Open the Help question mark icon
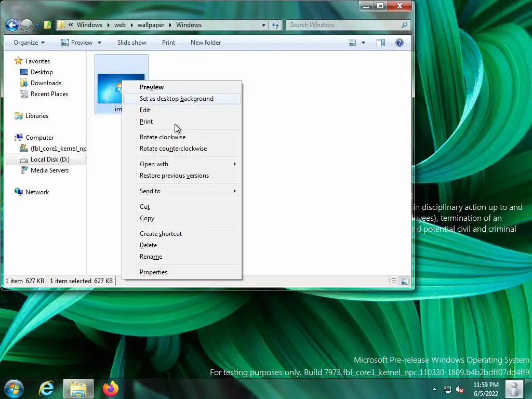The image size is (532, 399). pos(400,43)
